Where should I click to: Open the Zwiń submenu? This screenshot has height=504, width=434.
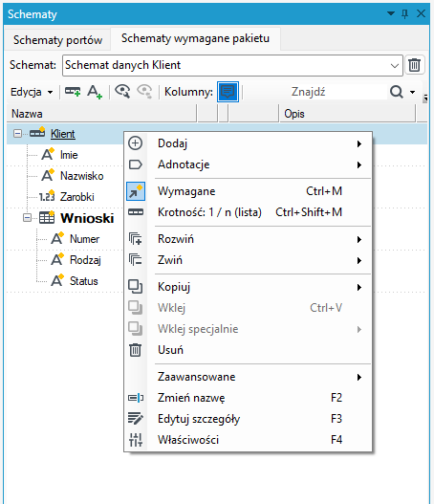pos(248,260)
